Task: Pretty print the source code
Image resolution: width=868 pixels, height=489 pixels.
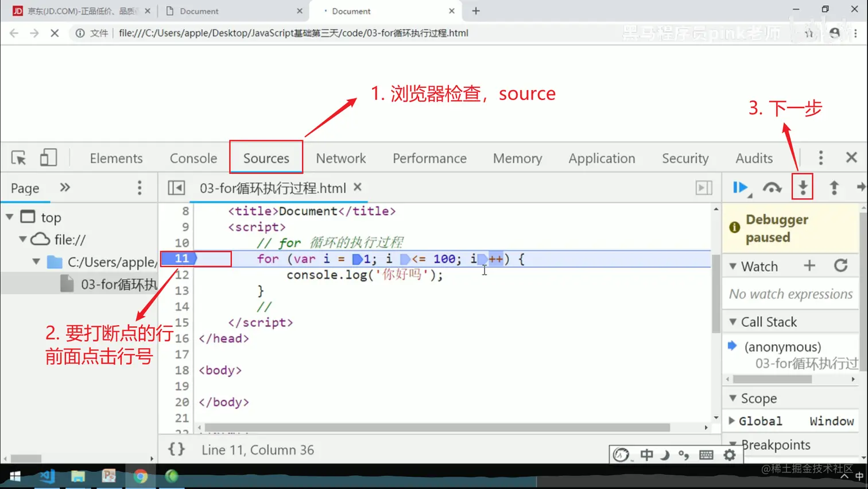Action: coord(176,449)
